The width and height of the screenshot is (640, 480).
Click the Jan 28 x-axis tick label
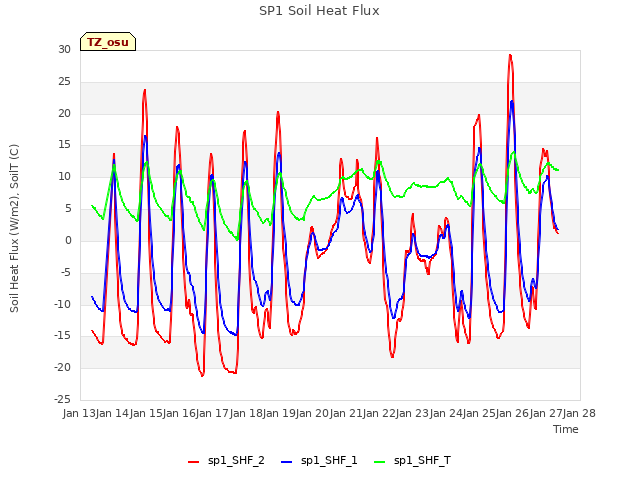(579, 413)
